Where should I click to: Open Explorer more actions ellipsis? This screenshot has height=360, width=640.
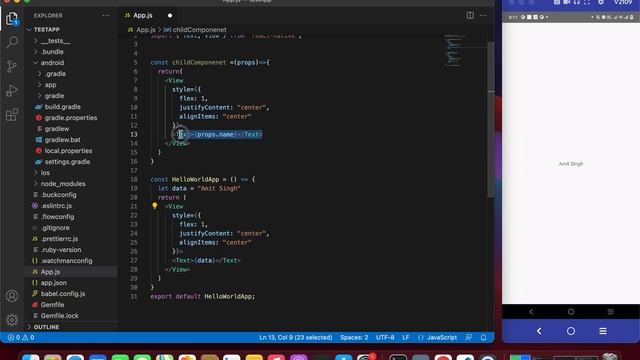pos(106,16)
